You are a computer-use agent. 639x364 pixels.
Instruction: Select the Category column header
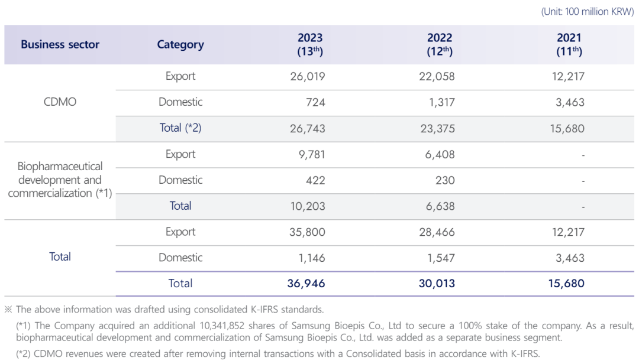(x=180, y=45)
